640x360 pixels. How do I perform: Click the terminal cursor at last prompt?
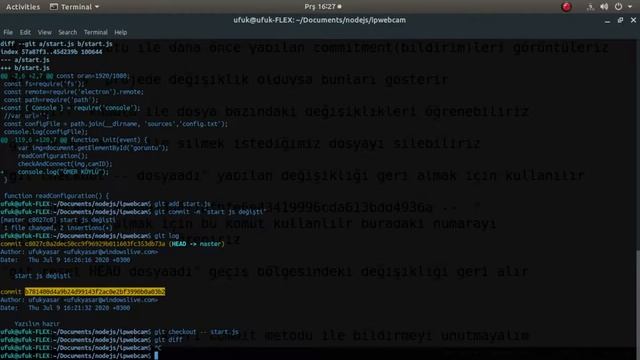pos(156,356)
